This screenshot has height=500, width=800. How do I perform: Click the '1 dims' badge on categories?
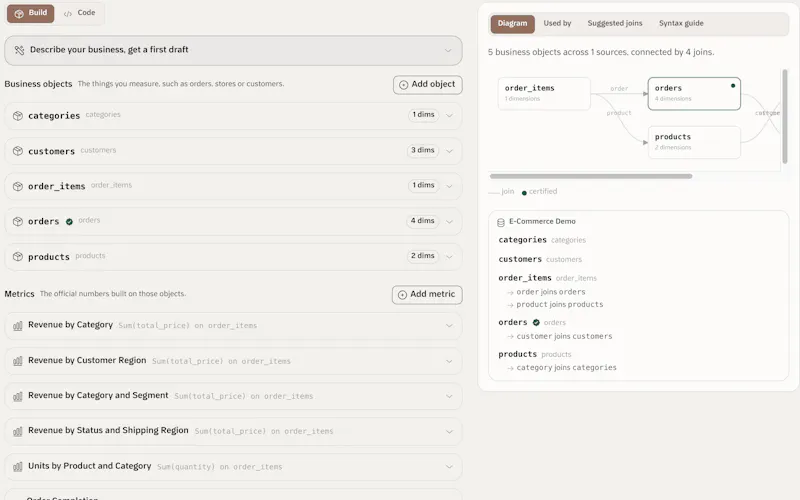coord(423,115)
